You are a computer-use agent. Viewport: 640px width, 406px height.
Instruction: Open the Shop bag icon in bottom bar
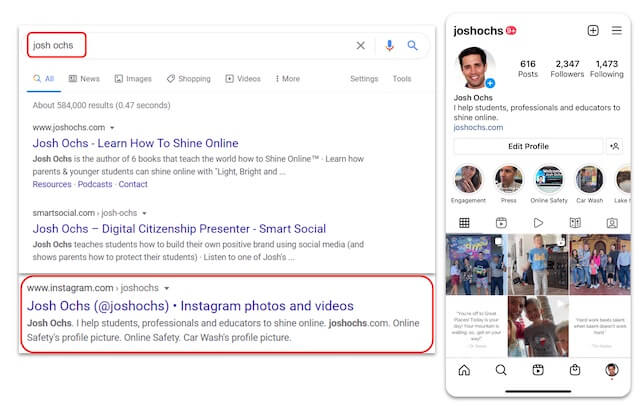(x=575, y=370)
